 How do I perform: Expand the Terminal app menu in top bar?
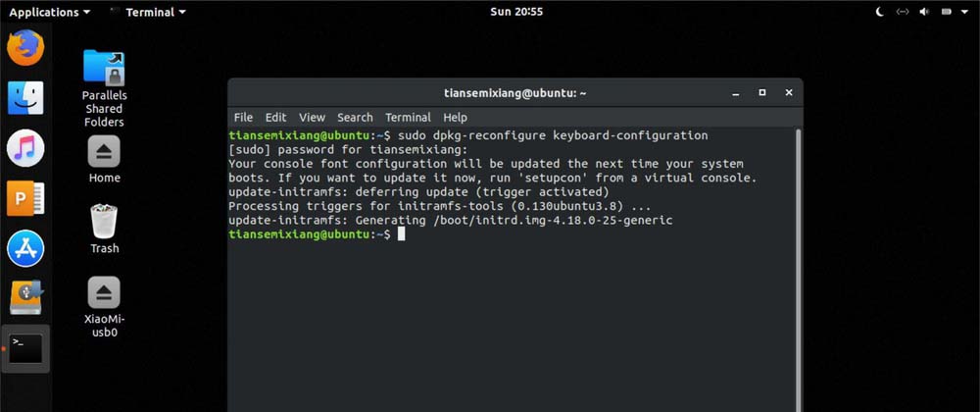[148, 12]
